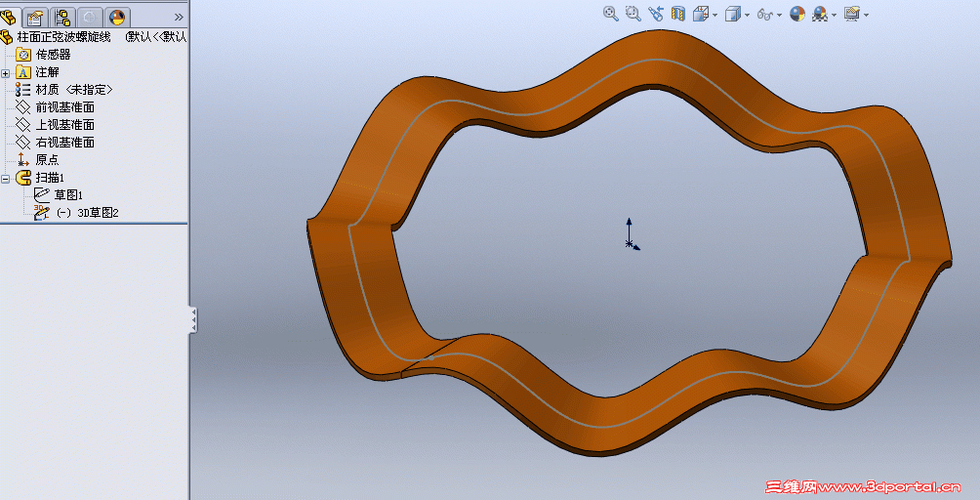Click the 前视基准面 plane icon
Screen dimensions: 980x500
pos(23,106)
